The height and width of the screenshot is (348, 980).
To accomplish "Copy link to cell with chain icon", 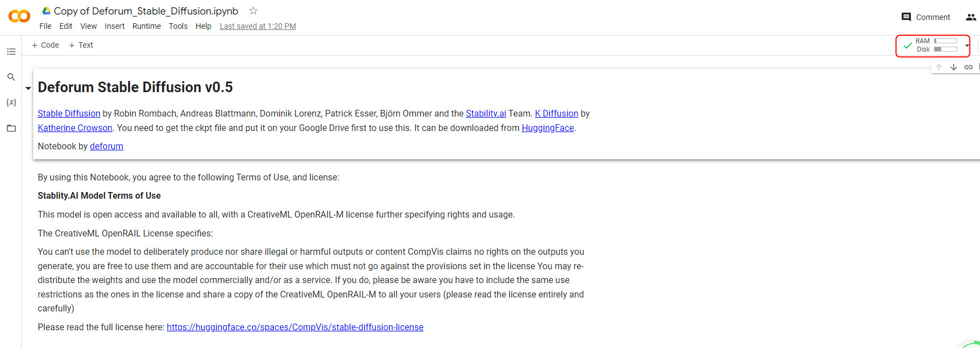I will (968, 67).
